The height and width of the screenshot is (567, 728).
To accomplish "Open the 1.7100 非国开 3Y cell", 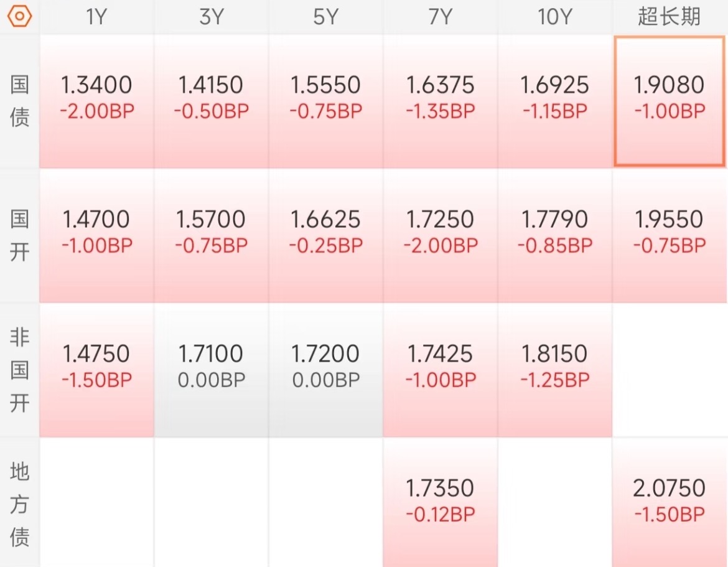I will (x=212, y=370).
